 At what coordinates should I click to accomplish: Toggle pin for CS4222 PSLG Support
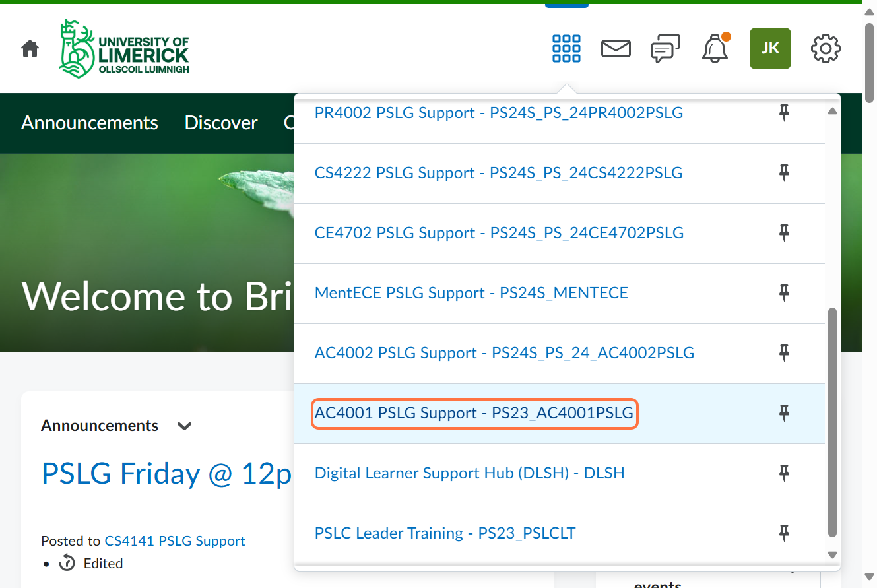pos(784,173)
